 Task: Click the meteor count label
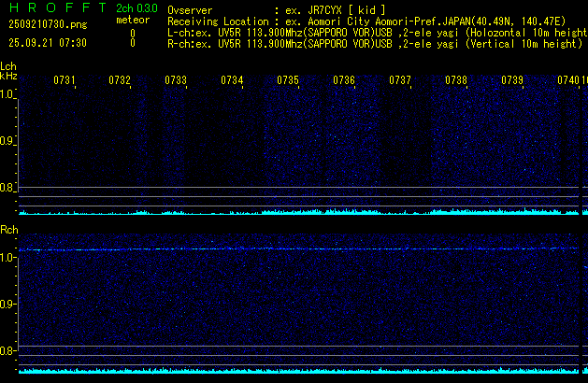point(132,21)
